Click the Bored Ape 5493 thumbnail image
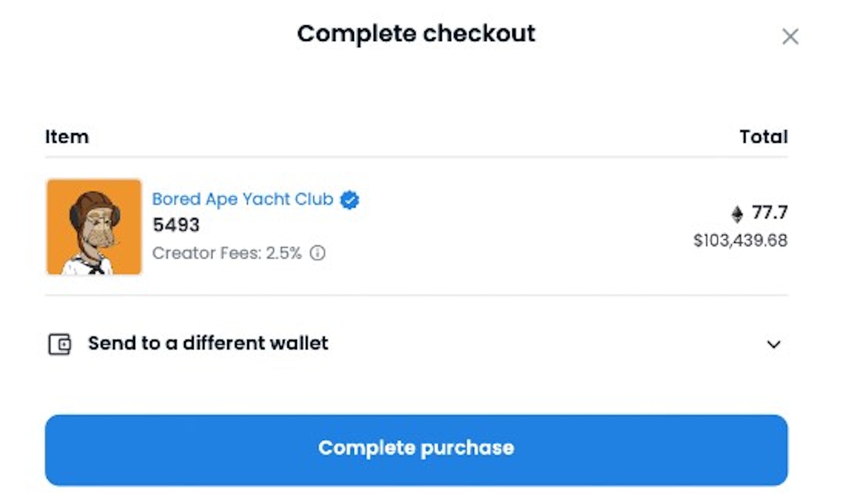This screenshot has height=504, width=854. point(94,227)
